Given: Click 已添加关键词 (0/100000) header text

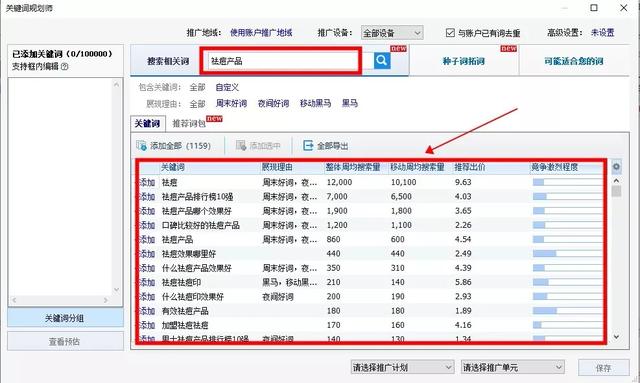Looking at the screenshot, I should (62, 54).
